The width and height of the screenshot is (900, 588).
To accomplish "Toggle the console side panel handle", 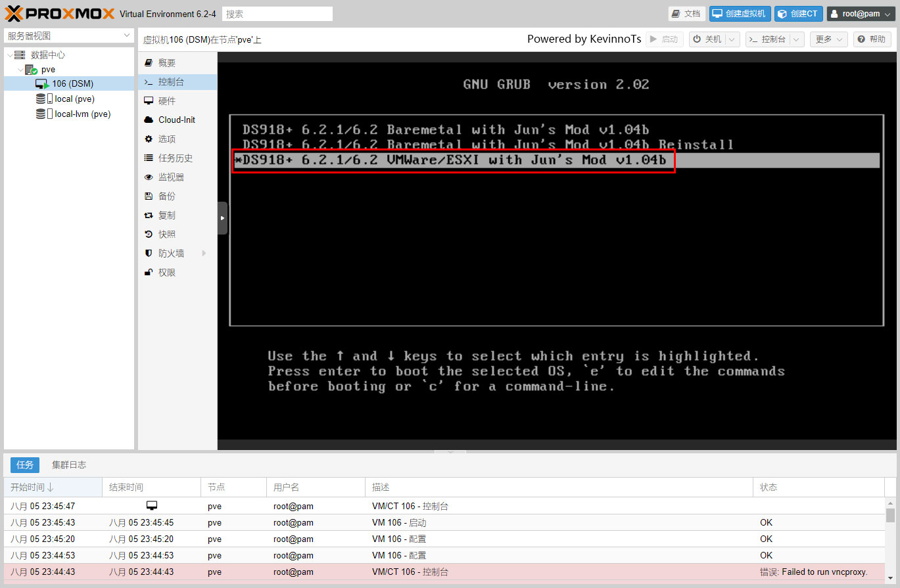I will tap(222, 218).
